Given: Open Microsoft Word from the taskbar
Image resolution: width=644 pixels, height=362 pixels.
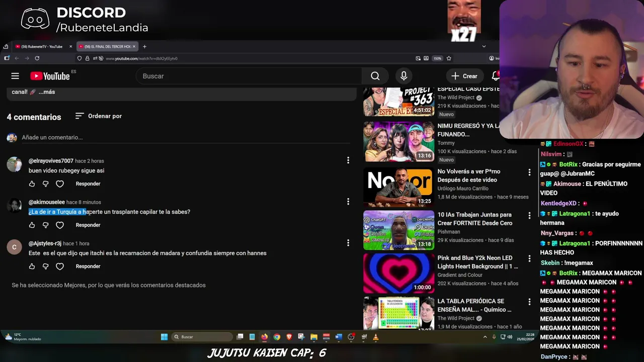Looking at the screenshot, I should 339,337.
